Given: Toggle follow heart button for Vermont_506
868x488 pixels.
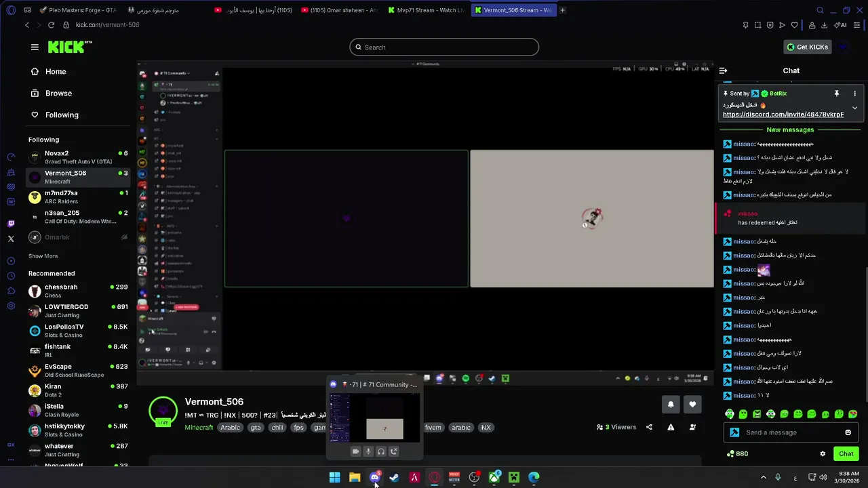Looking at the screenshot, I should [692, 405].
